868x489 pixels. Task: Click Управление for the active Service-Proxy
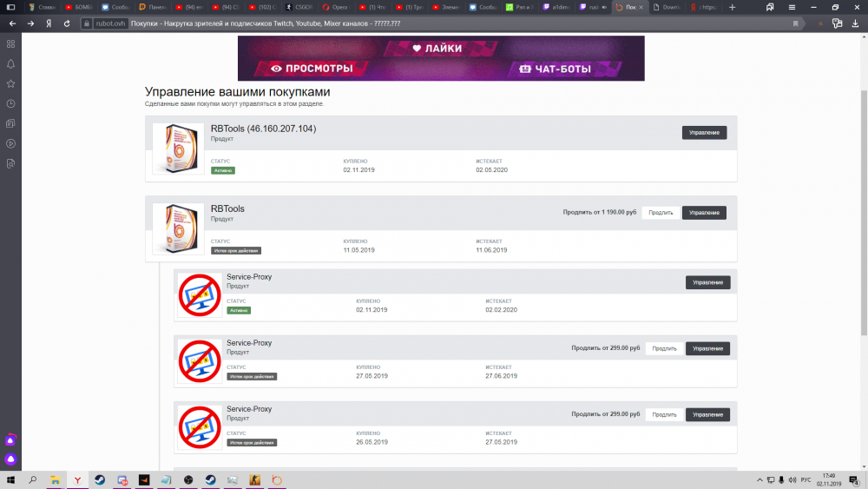707,282
